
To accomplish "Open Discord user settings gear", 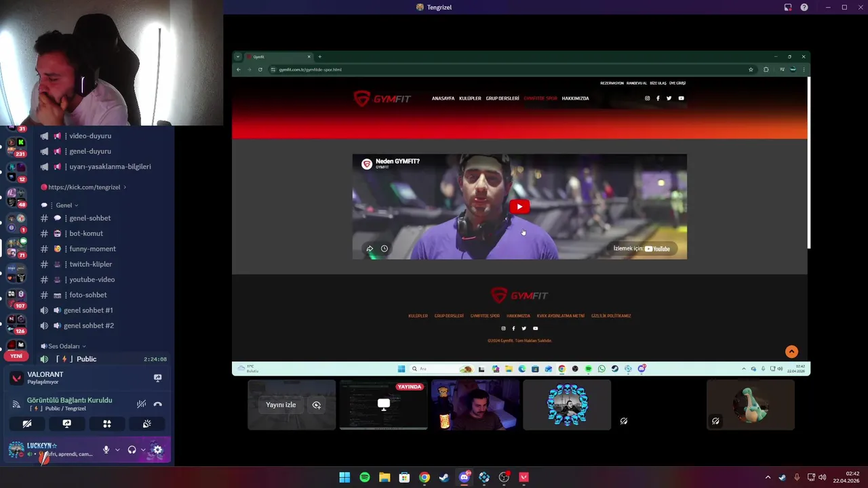I will tap(157, 449).
